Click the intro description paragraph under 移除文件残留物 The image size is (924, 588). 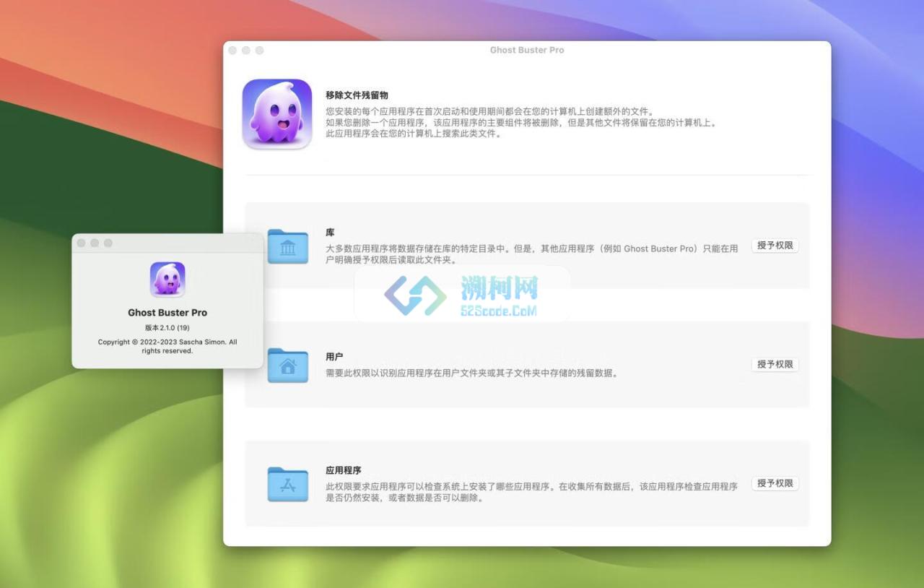(x=522, y=123)
